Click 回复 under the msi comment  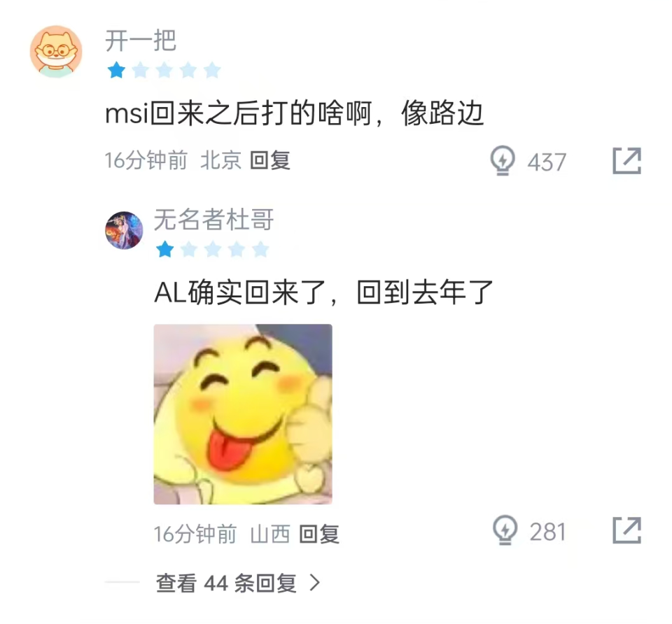270,161
